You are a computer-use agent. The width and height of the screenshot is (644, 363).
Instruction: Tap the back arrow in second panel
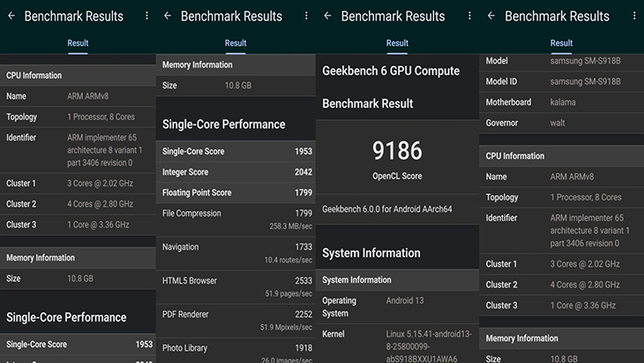(167, 16)
